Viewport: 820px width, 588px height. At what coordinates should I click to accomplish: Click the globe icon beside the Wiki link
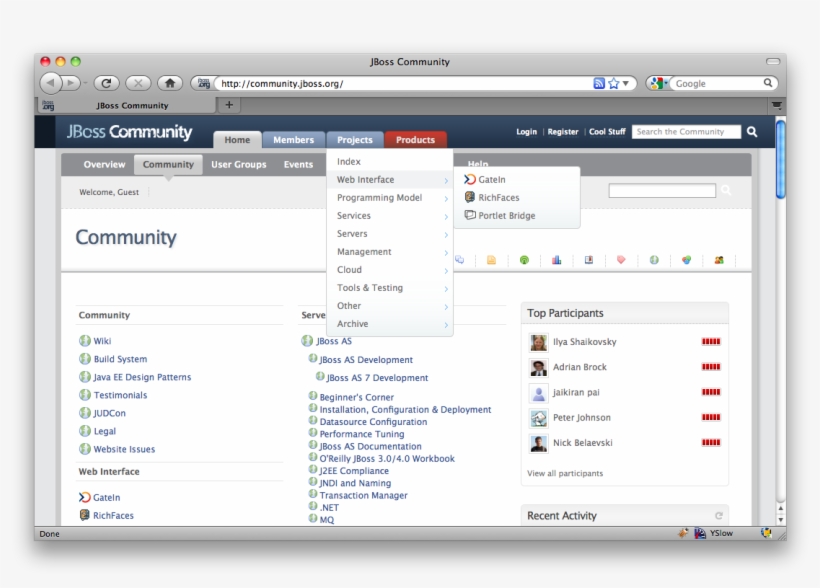[x=86, y=340]
